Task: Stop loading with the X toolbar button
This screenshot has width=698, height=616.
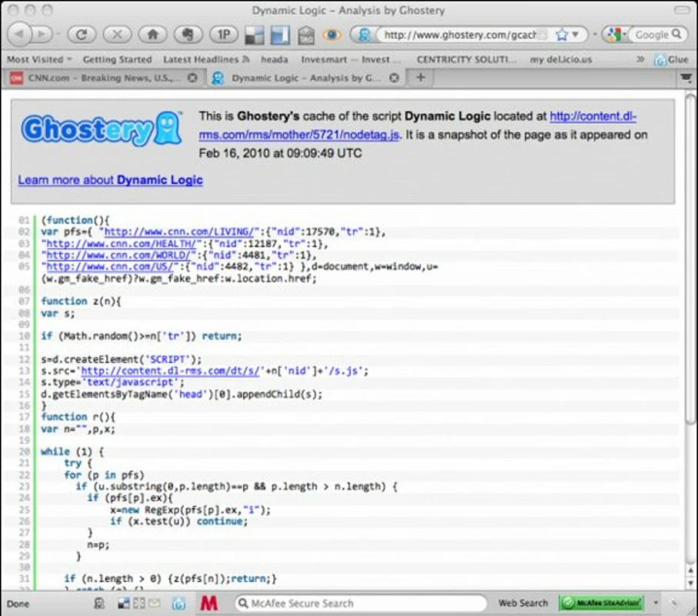Action: tap(117, 35)
